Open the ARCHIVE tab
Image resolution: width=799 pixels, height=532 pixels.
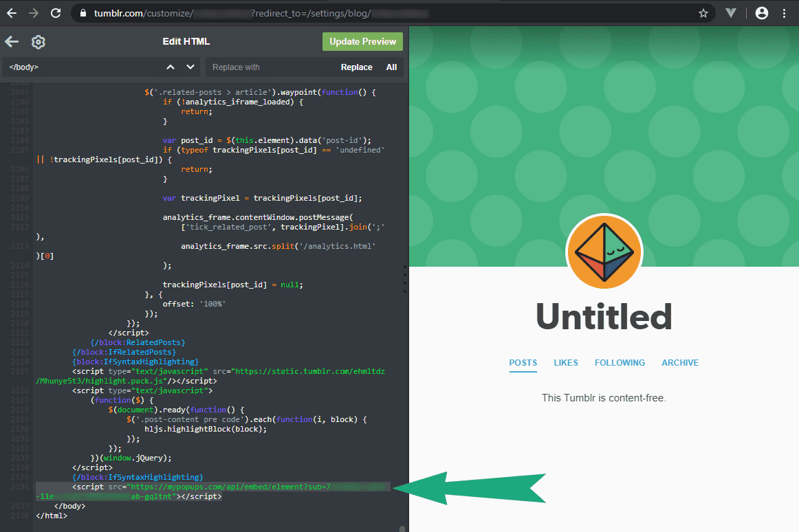[x=679, y=363]
